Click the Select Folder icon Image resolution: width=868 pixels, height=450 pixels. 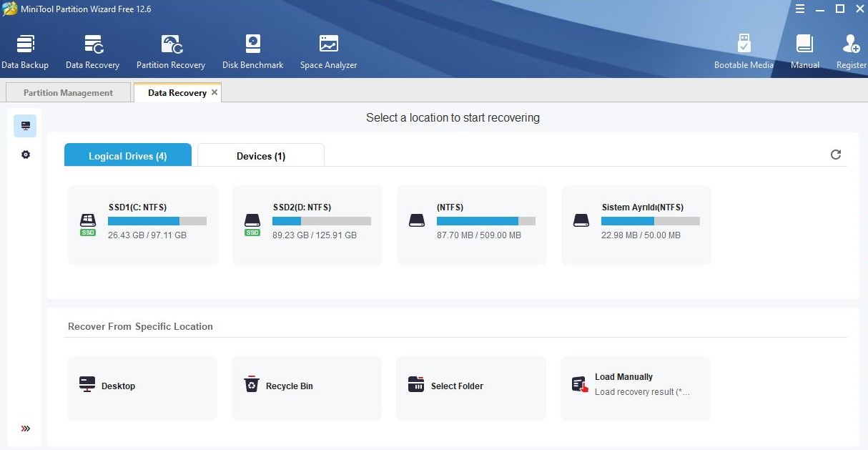pos(416,384)
